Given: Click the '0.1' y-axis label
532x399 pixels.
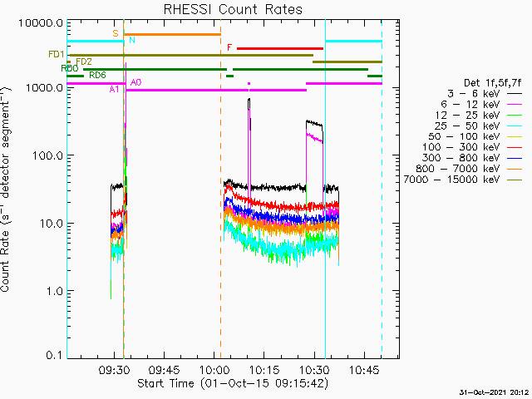Looking at the screenshot, I should tap(54, 355).
